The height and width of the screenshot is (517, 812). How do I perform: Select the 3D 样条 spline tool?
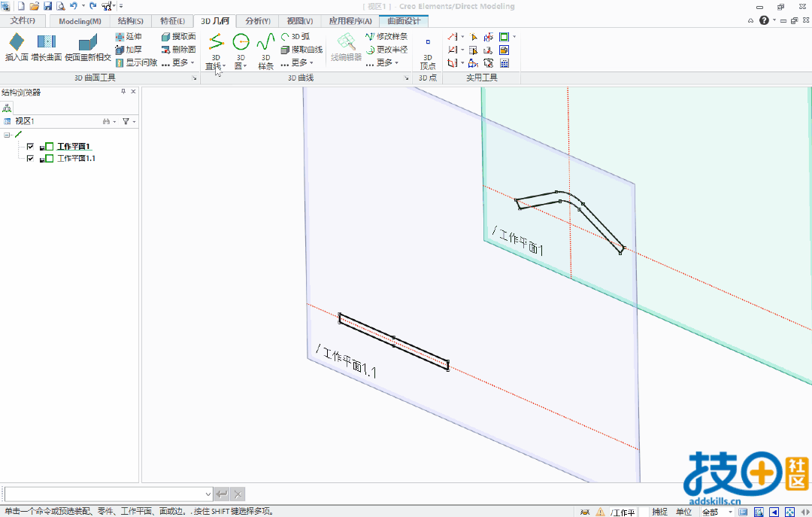coord(265,52)
